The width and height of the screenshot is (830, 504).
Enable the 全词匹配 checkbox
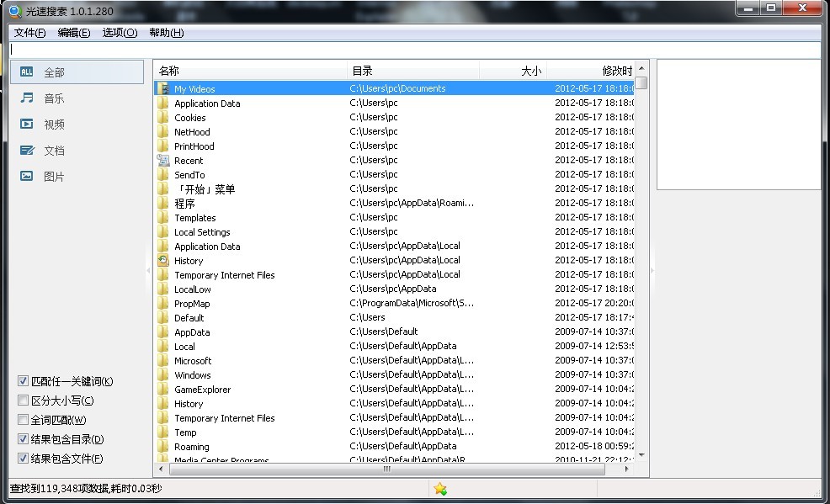click(x=24, y=420)
